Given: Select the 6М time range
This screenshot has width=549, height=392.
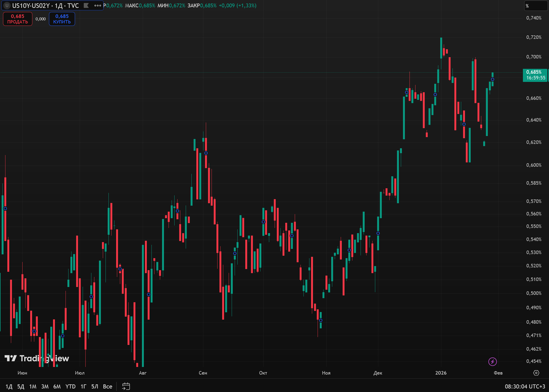Looking at the screenshot, I should pos(57,387).
